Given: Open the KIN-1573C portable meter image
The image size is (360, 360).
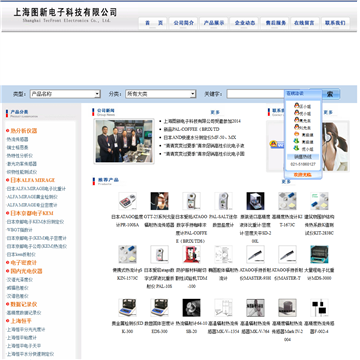Looking at the screenshot, I should 127,254.
